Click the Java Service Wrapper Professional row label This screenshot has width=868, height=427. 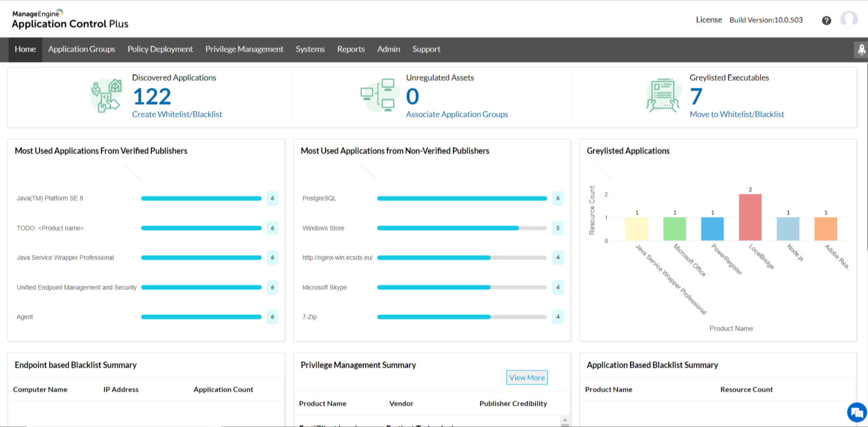[65, 258]
